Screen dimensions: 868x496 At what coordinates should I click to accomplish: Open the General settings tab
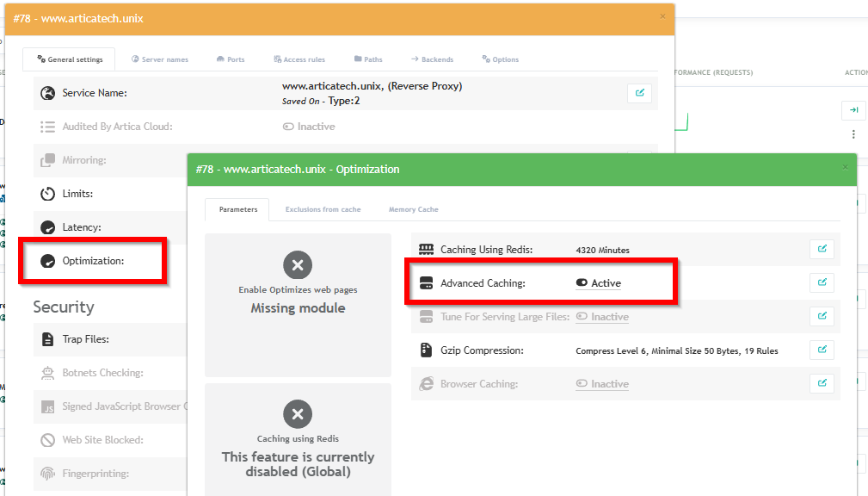tap(69, 59)
